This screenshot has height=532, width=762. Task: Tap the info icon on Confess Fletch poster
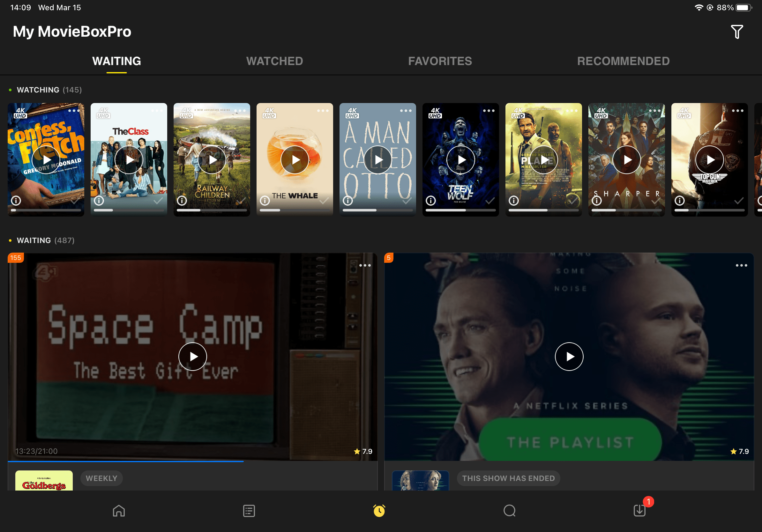(16, 201)
